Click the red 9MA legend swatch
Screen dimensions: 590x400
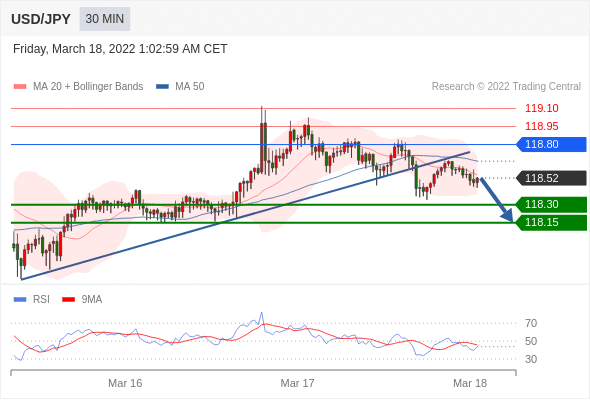68,300
